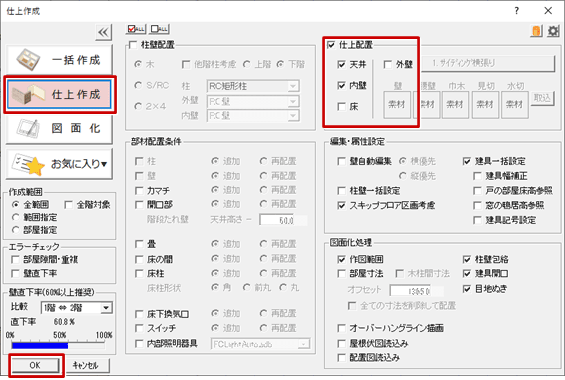Check the 床の間 placement checkbox
This screenshot has height=380, width=565.
pos(139,259)
